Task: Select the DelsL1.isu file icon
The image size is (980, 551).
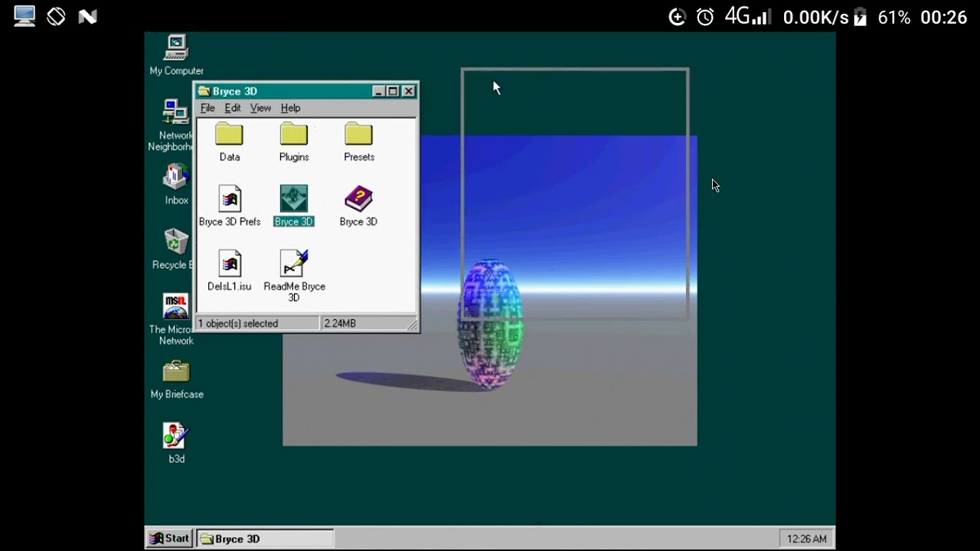Action: (229, 264)
